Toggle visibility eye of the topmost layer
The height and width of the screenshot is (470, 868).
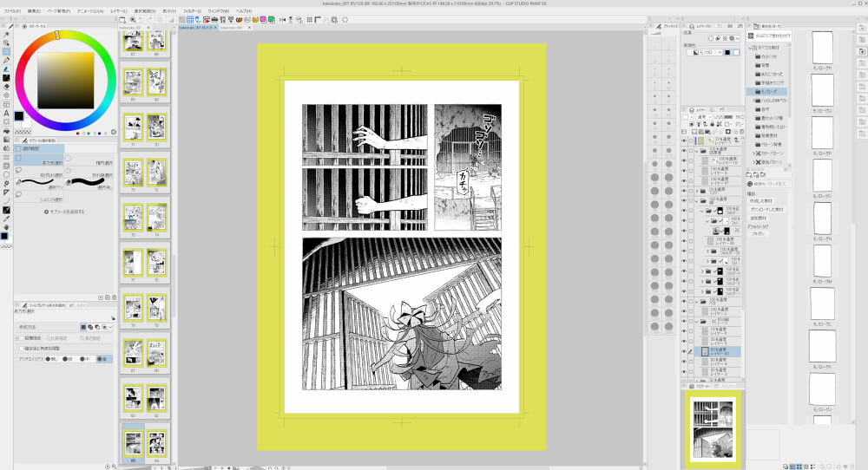[x=684, y=139]
